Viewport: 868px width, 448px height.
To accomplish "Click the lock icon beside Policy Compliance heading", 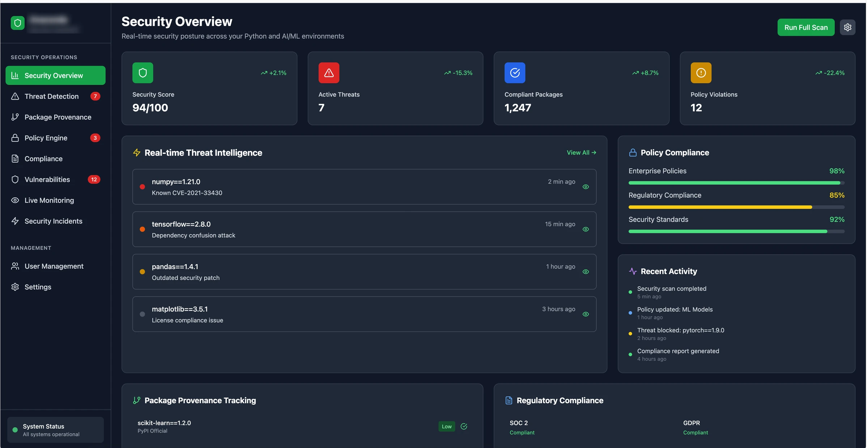I will pos(633,153).
